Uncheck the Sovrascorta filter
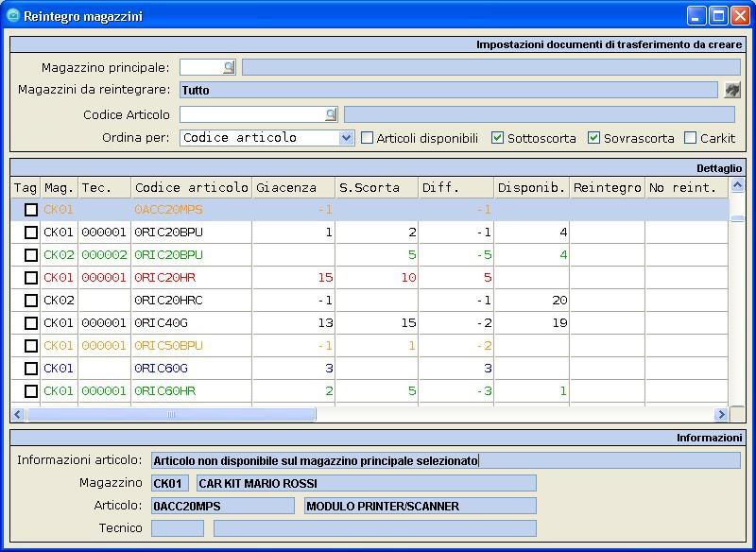756x552 pixels. click(x=593, y=138)
